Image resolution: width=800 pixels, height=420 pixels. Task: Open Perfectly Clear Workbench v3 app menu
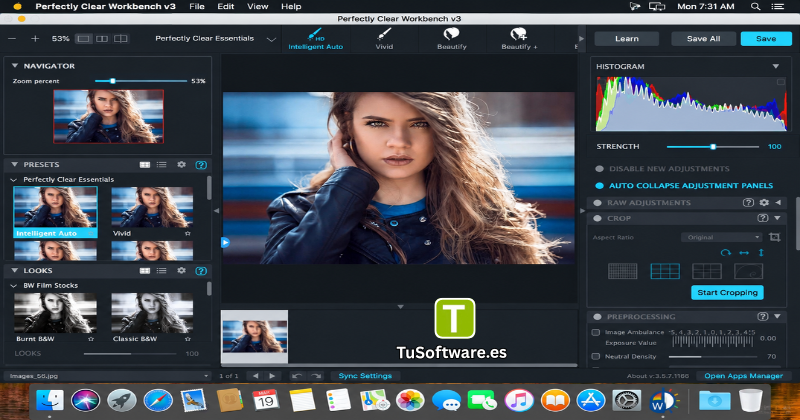click(106, 7)
